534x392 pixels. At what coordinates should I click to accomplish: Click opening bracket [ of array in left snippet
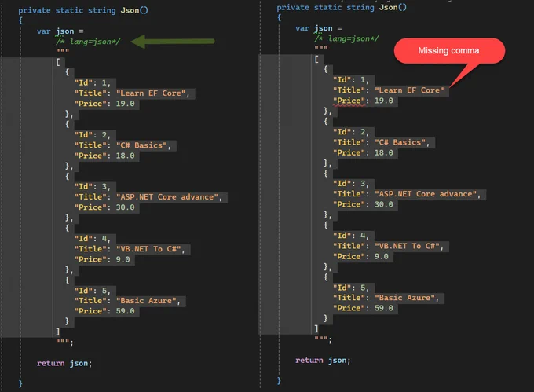(58, 62)
